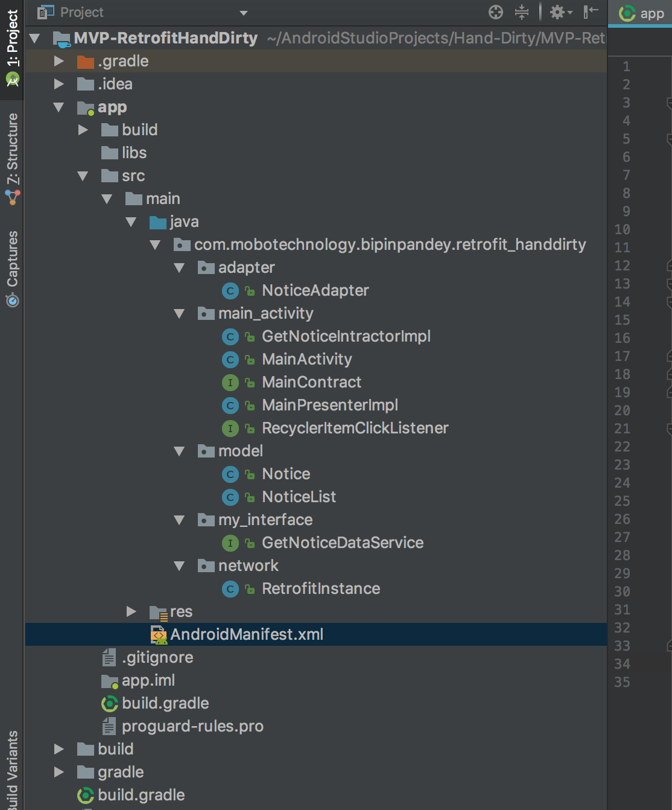
Task: Select the RetrofitInstance class
Action: tap(321, 588)
